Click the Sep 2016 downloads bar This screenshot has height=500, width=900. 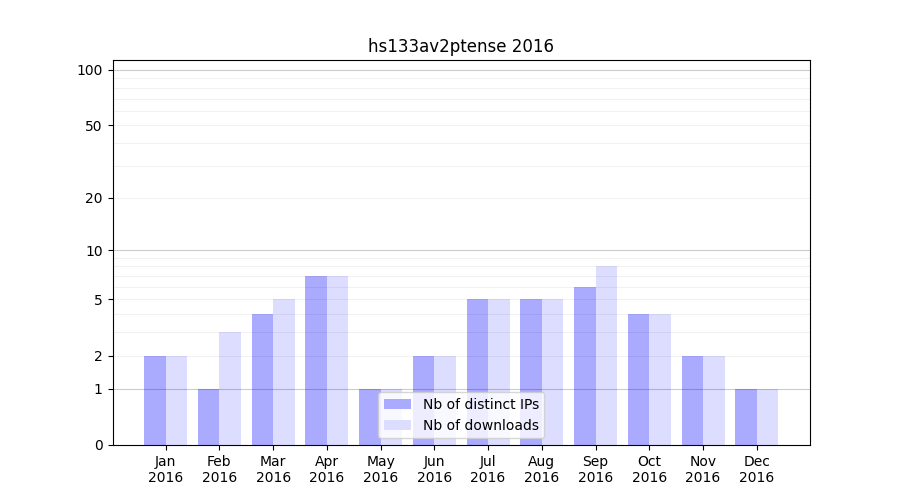pyautogui.click(x=606, y=355)
